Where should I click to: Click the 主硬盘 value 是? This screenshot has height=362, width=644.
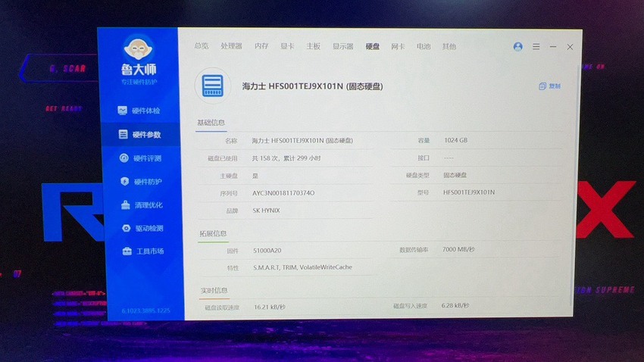[255, 176]
